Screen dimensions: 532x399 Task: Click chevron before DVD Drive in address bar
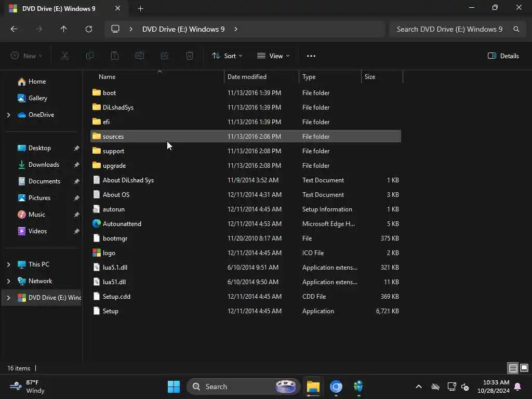pos(131,29)
